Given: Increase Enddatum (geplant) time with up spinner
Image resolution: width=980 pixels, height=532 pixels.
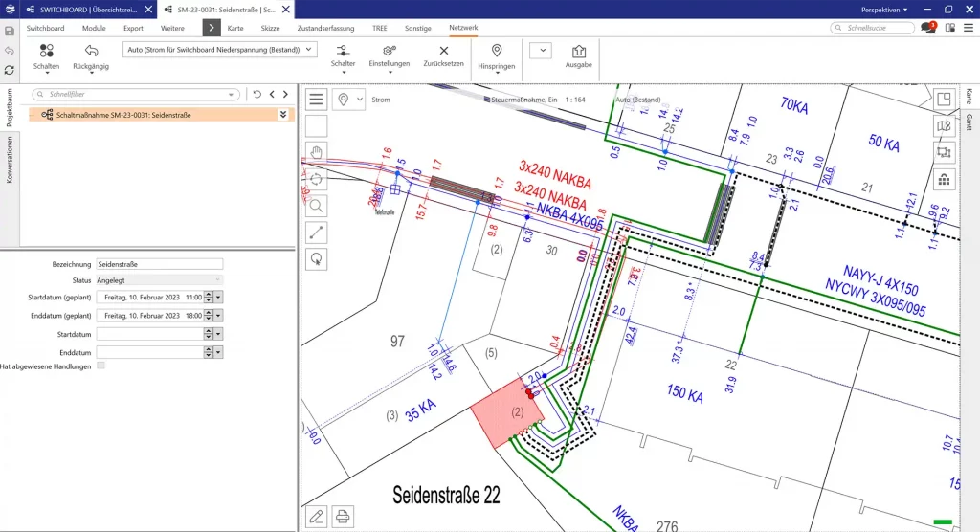Looking at the screenshot, I should point(208,313).
